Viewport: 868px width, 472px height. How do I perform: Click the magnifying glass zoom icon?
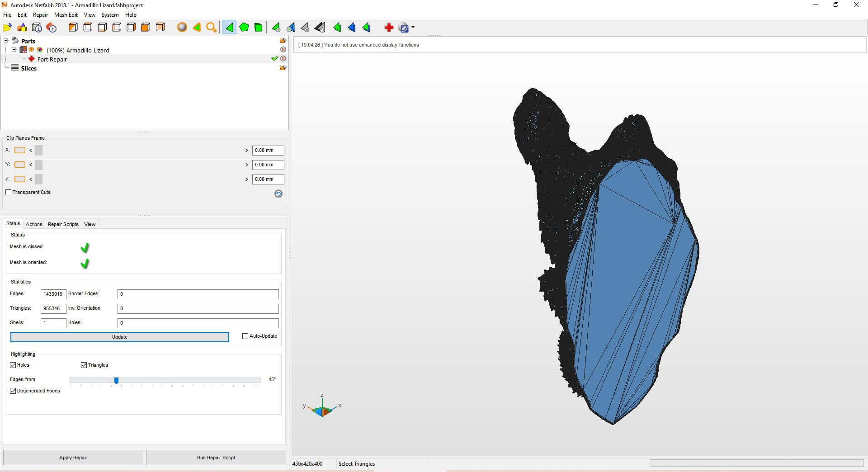pyautogui.click(x=211, y=28)
